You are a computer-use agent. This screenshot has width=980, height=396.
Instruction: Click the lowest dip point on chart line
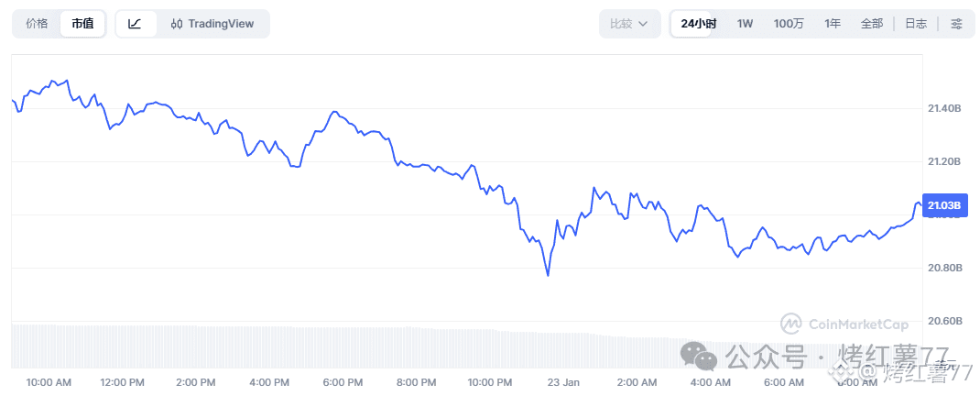[548, 275]
